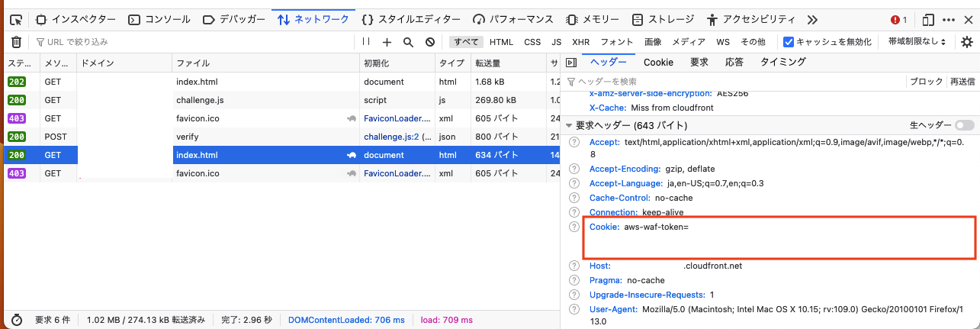Sort by ファイル column header

265,63
